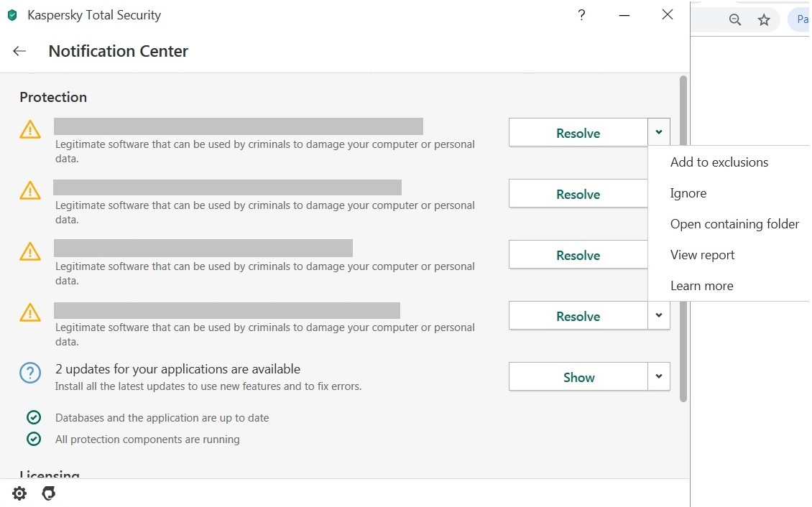Screen dimensions: 812x507
Task: Click the first yellow warning triangle icon
Action: [x=30, y=129]
